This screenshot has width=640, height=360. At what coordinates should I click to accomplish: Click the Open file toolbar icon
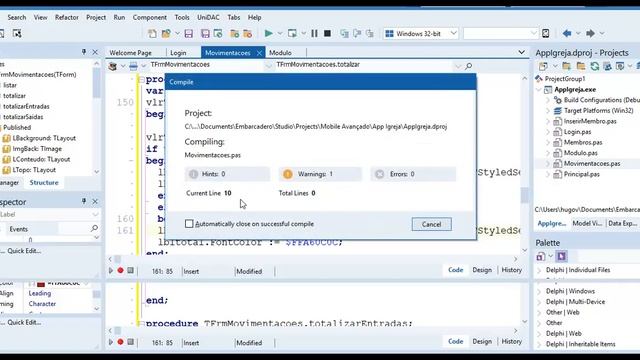[166, 33]
